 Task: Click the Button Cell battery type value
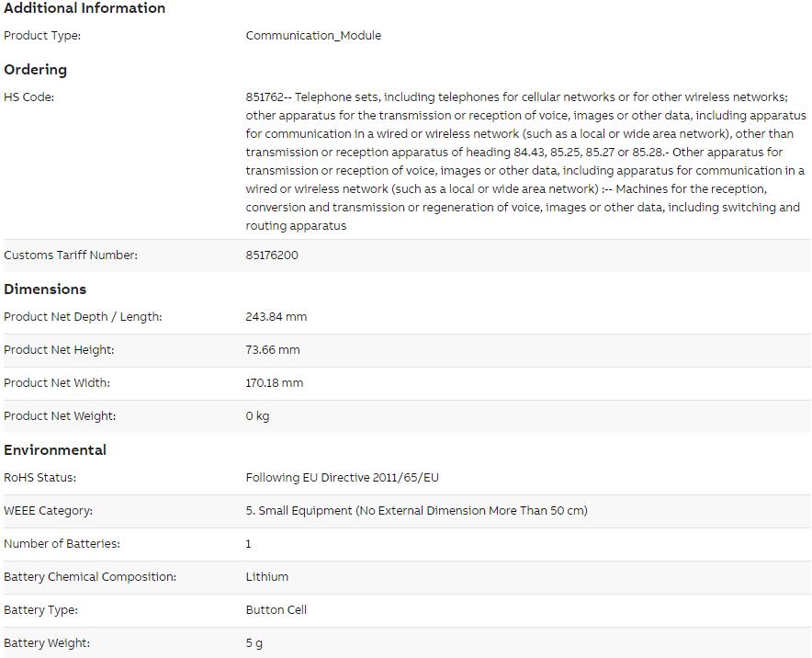tap(276, 610)
